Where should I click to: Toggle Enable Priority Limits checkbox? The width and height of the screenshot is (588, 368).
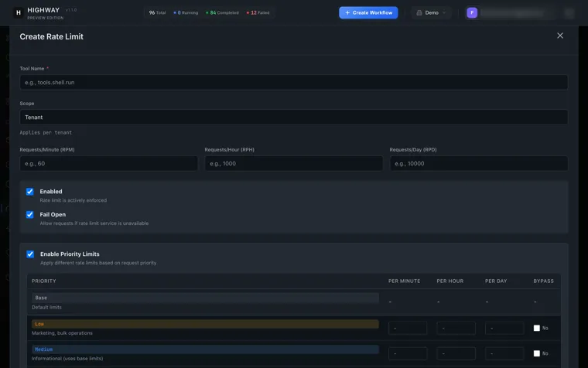[x=30, y=254]
